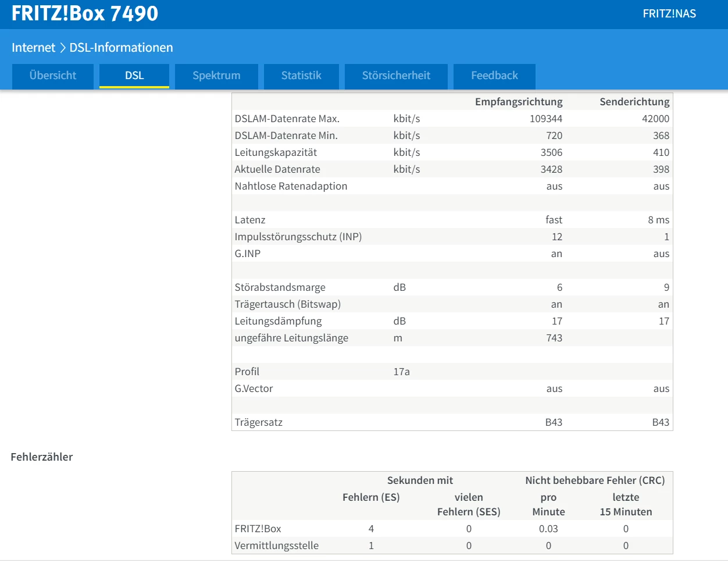
Task: Open the Übersicht tab
Action: tap(53, 76)
